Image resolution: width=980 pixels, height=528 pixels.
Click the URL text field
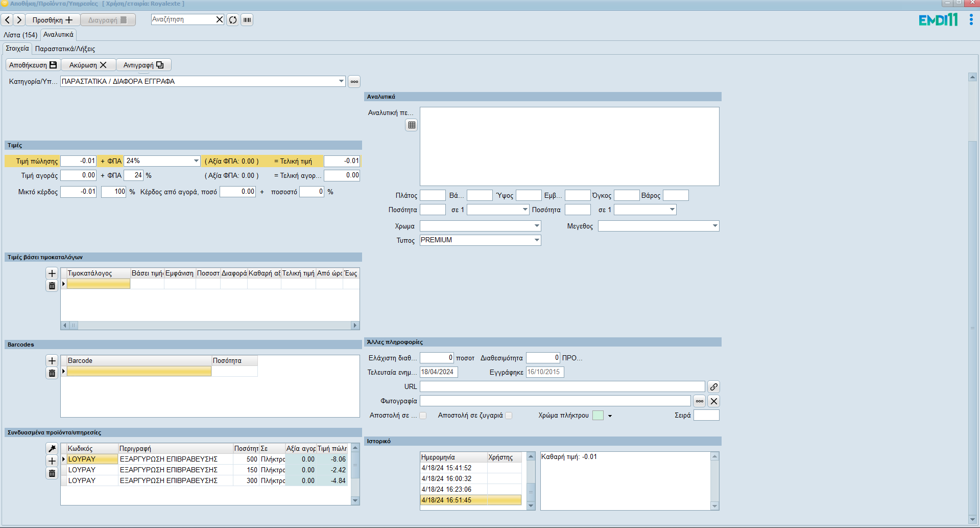point(562,387)
